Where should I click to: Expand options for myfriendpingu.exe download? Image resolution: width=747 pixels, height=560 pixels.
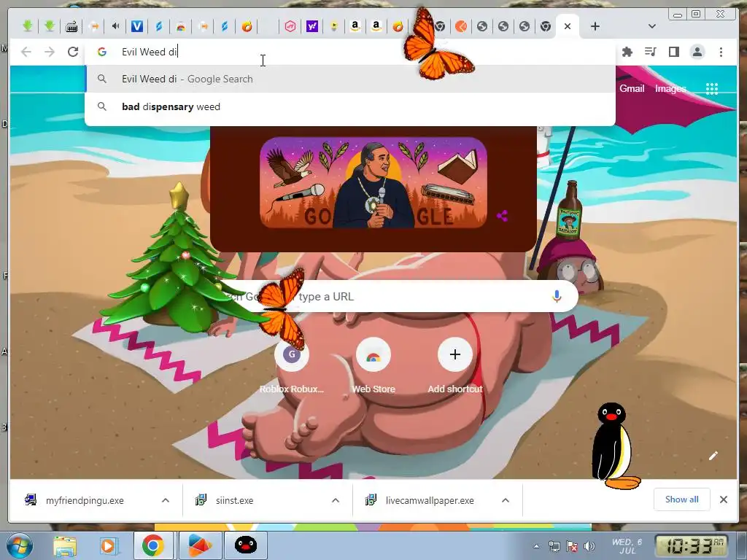166,500
